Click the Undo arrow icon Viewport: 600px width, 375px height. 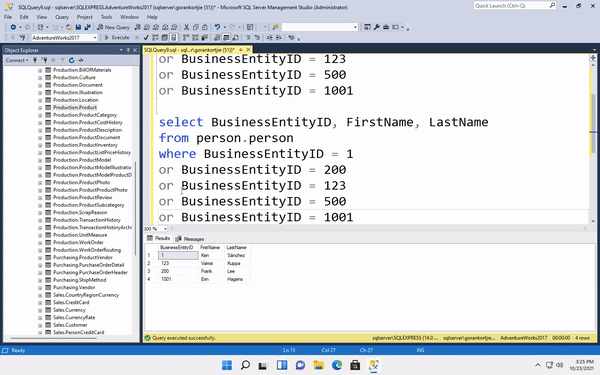coord(217,27)
